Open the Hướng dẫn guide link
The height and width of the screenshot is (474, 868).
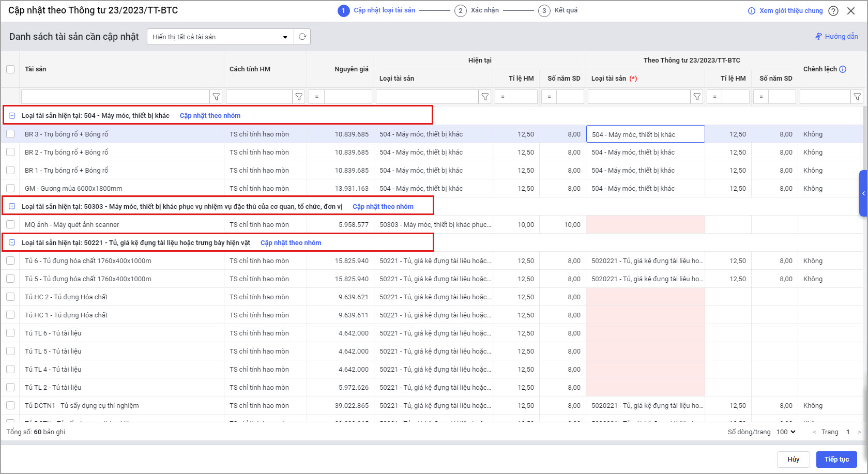click(x=836, y=37)
